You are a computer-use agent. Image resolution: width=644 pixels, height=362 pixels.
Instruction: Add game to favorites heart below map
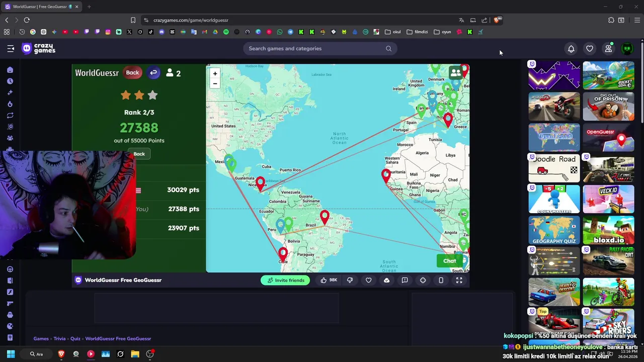pos(368,280)
